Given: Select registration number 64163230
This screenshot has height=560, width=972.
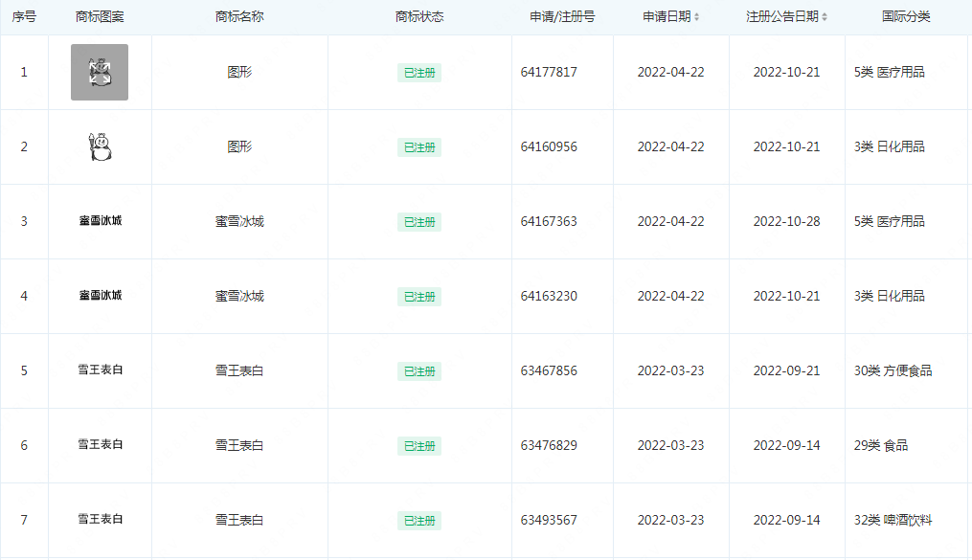Looking at the screenshot, I should tap(549, 296).
